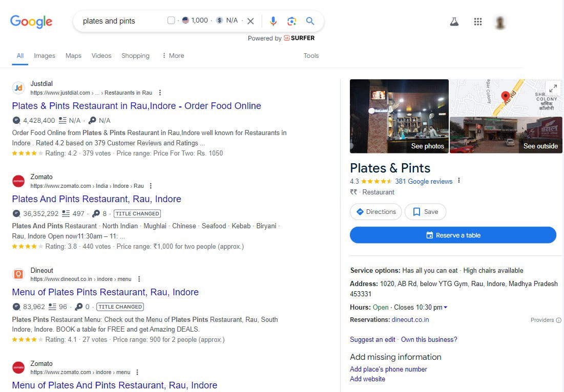Open the Tools filter options
The height and width of the screenshot is (392, 564).
[x=311, y=56]
